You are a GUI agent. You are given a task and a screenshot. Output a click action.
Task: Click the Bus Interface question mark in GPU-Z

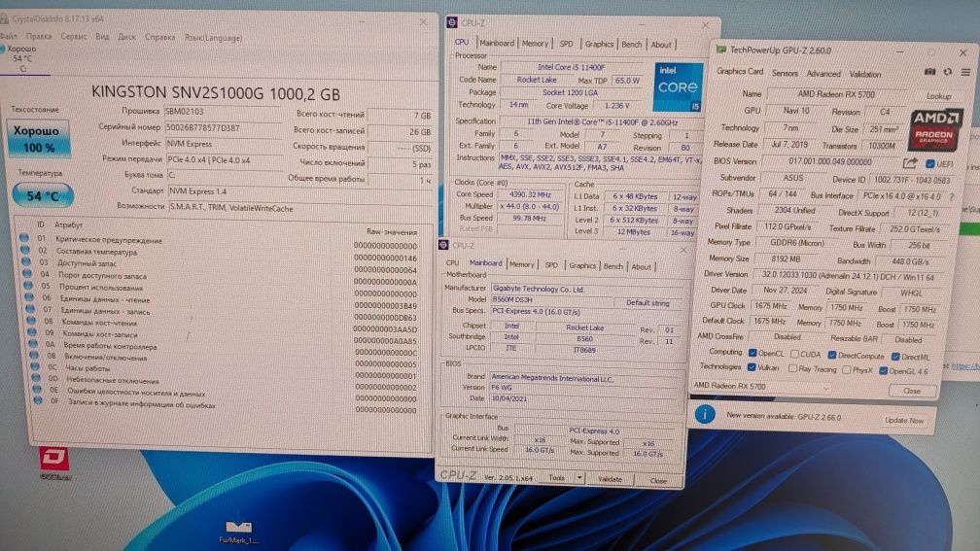pyautogui.click(x=952, y=196)
